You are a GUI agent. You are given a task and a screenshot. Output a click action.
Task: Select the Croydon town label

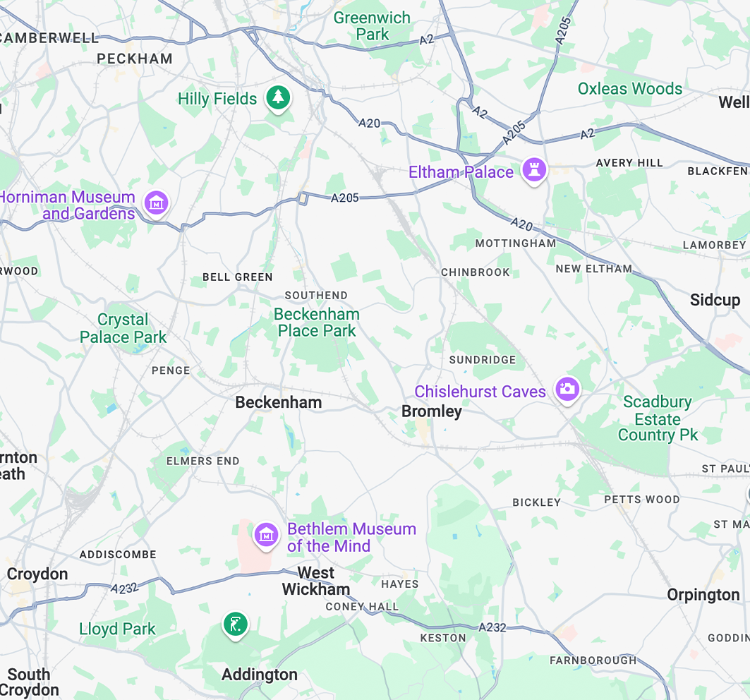37,574
